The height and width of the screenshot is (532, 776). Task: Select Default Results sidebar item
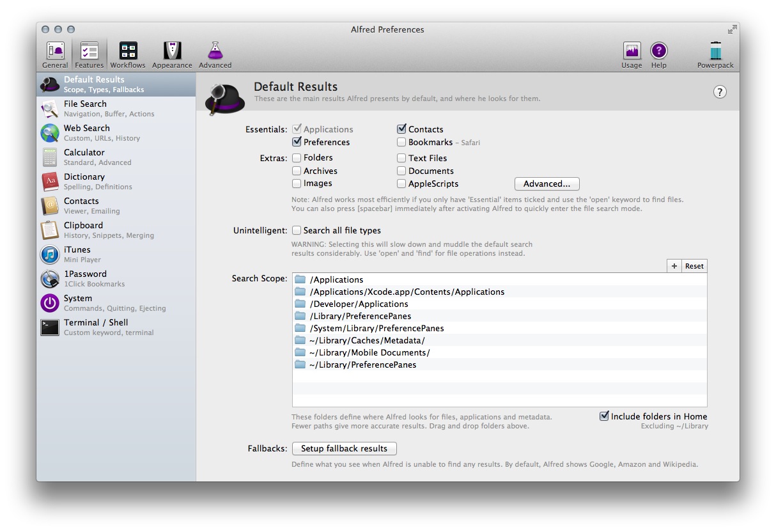click(116, 84)
